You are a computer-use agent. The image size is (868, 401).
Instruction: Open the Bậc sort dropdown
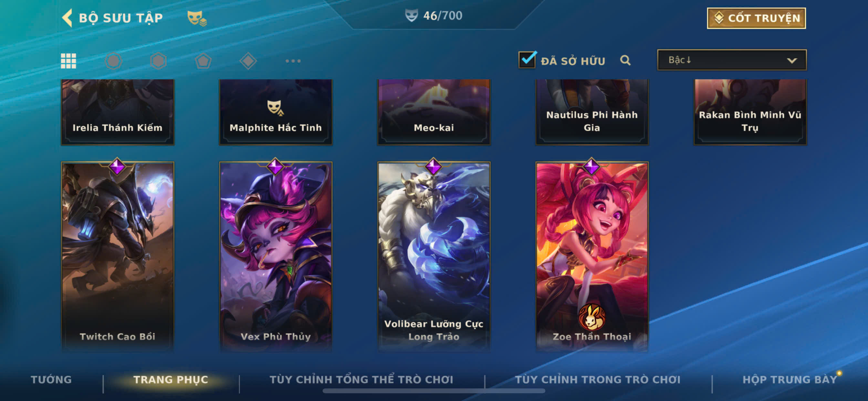point(731,60)
